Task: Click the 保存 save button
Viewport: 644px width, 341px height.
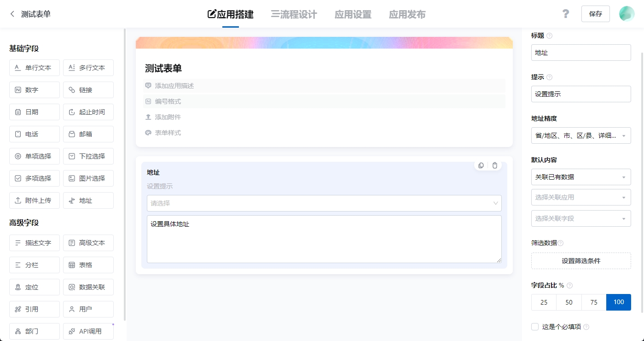Action: 595,14
